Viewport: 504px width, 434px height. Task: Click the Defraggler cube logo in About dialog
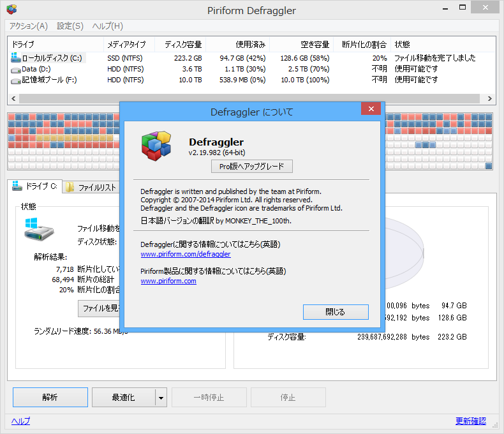156,146
